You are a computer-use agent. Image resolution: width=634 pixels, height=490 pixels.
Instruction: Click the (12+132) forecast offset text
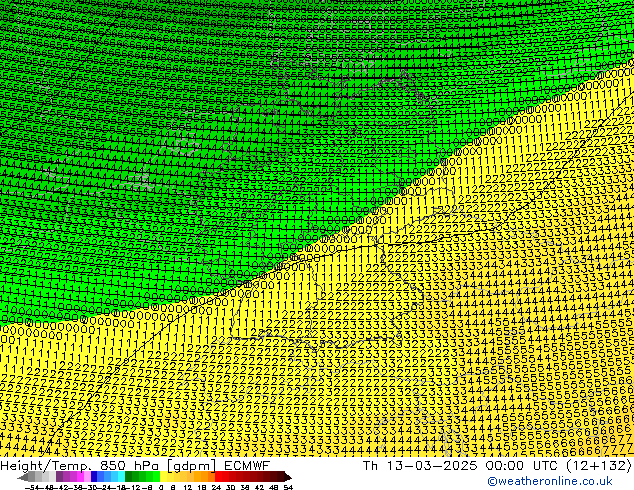point(598,465)
